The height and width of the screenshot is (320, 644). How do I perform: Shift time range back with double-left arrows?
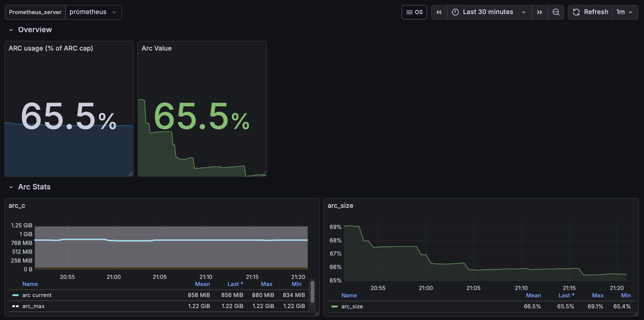pyautogui.click(x=439, y=12)
